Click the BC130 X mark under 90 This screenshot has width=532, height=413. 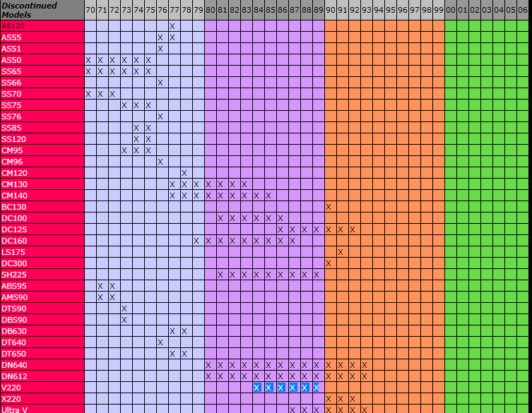(329, 207)
